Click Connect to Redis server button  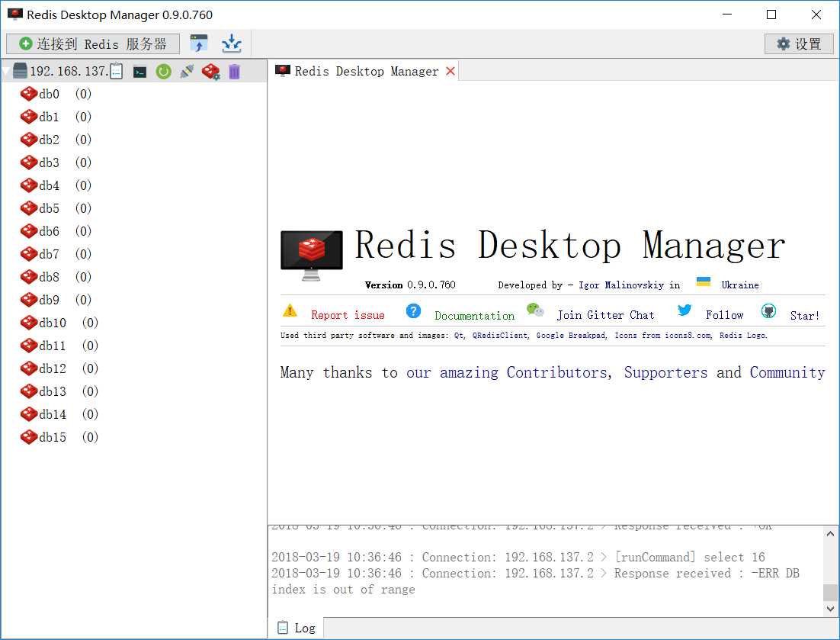tap(93, 44)
